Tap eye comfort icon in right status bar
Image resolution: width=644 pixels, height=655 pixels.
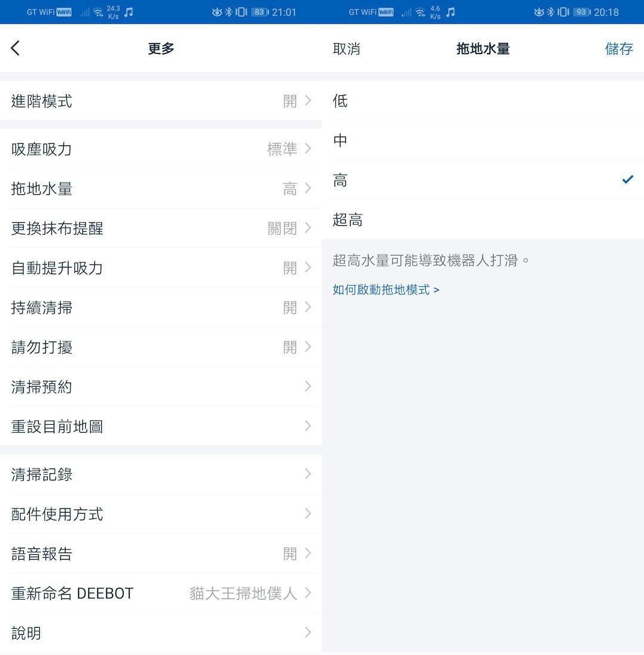coord(539,12)
